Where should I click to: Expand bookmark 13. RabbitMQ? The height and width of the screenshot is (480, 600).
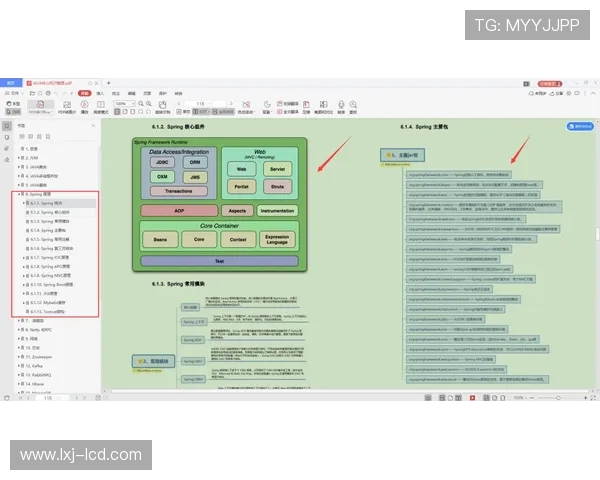coord(19,375)
